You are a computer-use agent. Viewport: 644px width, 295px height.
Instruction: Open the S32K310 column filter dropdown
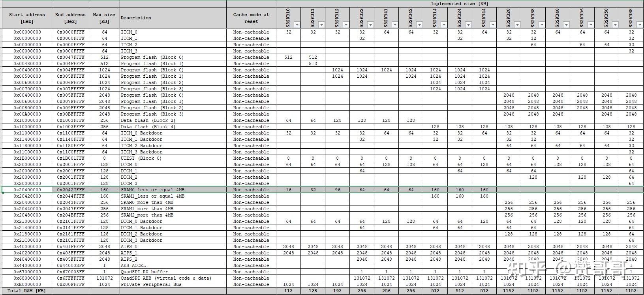click(297, 25)
